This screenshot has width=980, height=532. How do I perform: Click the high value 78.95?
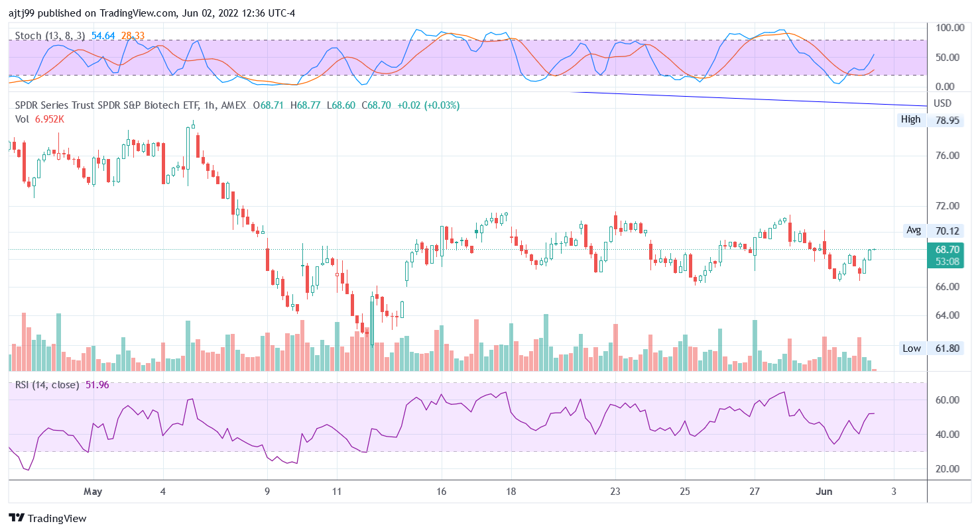coord(948,120)
